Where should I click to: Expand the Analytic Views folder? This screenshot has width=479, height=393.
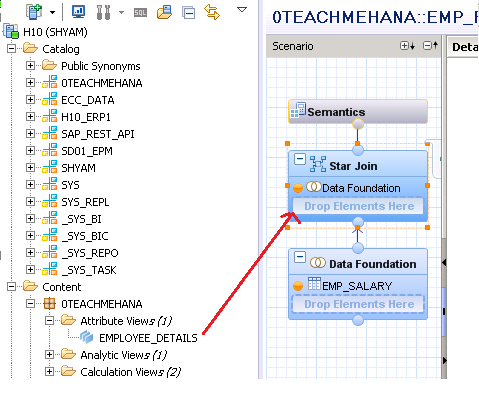(49, 354)
